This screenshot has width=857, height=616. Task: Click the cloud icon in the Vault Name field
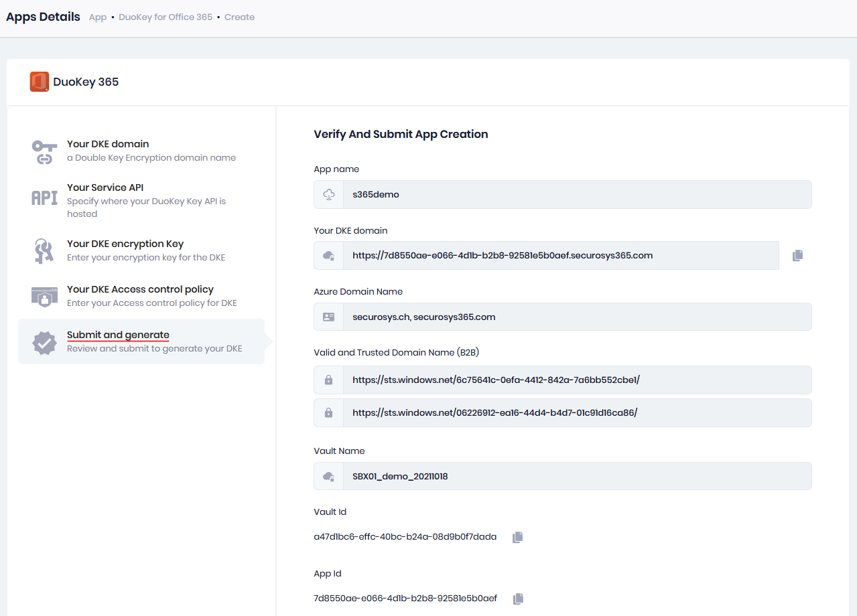click(328, 476)
